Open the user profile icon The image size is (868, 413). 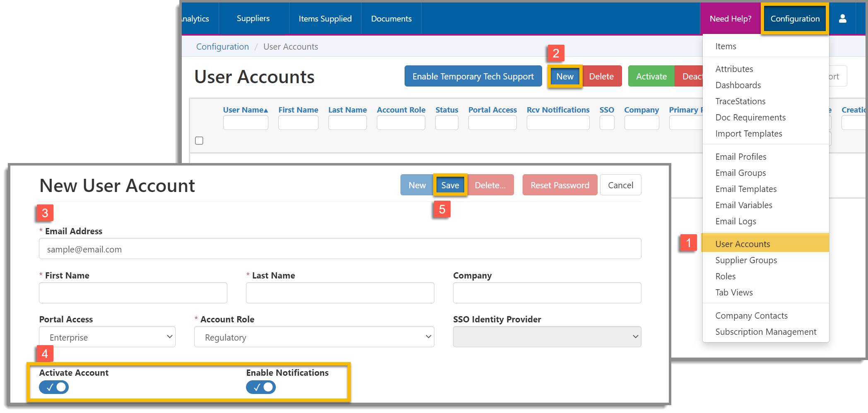(x=843, y=18)
